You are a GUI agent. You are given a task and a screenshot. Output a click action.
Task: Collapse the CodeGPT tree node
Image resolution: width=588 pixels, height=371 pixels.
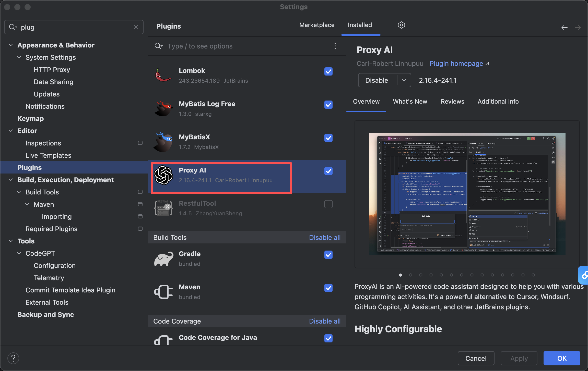coord(19,253)
